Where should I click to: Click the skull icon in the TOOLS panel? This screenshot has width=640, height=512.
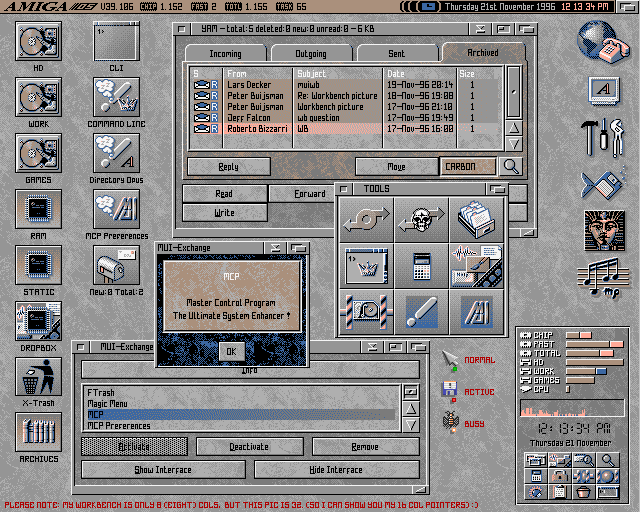coord(419,219)
